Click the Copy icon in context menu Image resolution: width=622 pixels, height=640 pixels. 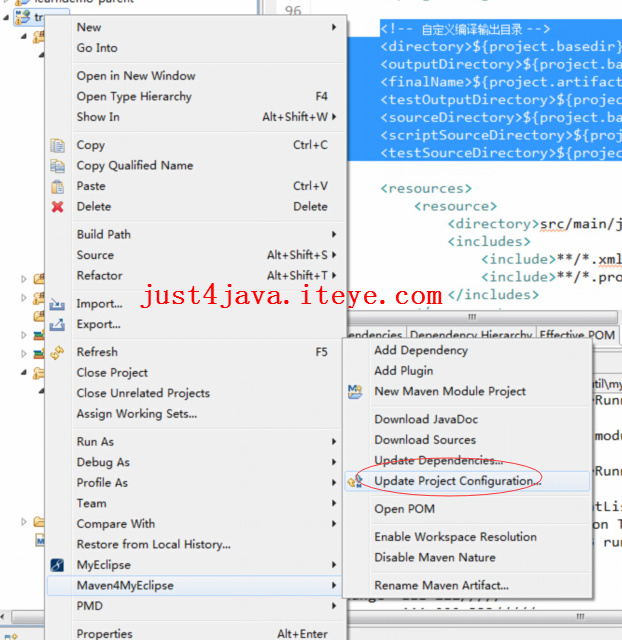pyautogui.click(x=58, y=145)
